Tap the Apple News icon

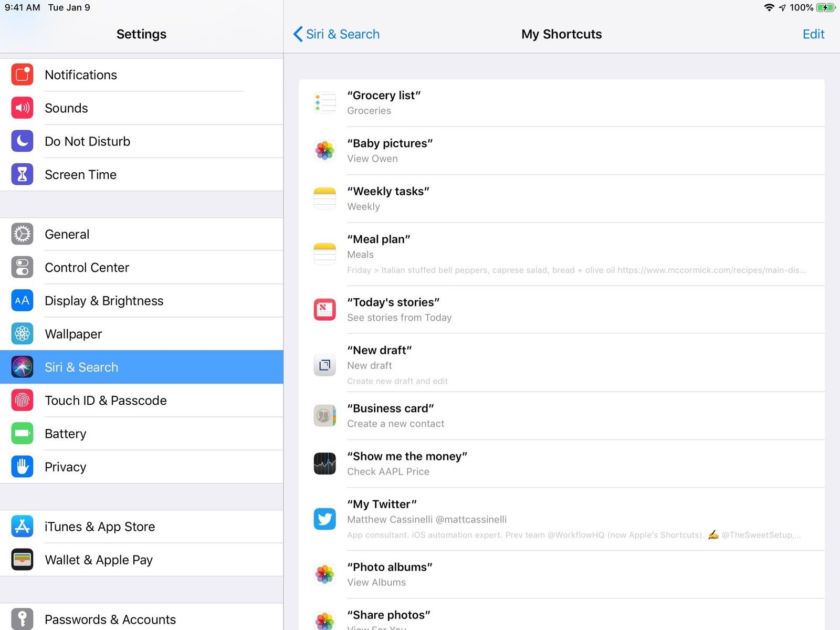tap(324, 309)
